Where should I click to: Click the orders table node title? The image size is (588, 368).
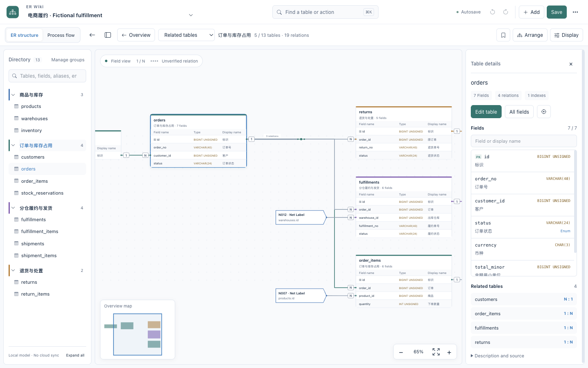click(159, 120)
